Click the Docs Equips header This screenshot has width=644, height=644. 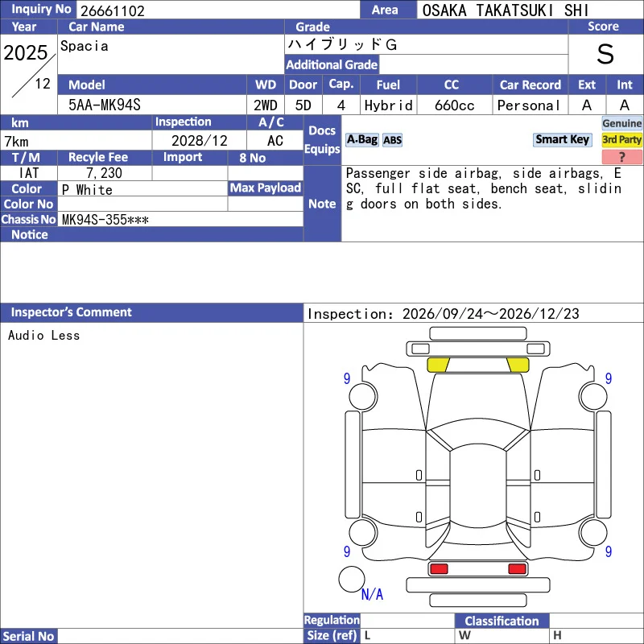click(323, 139)
